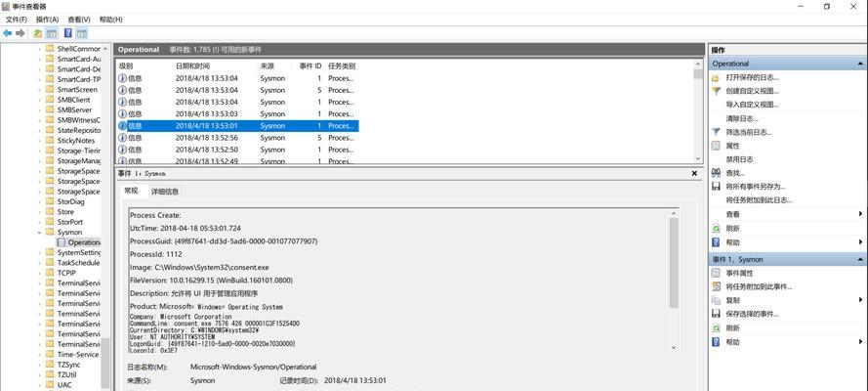Click the binoculars icon for 查找
Screen dimensions: 868x391
[x=716, y=173]
